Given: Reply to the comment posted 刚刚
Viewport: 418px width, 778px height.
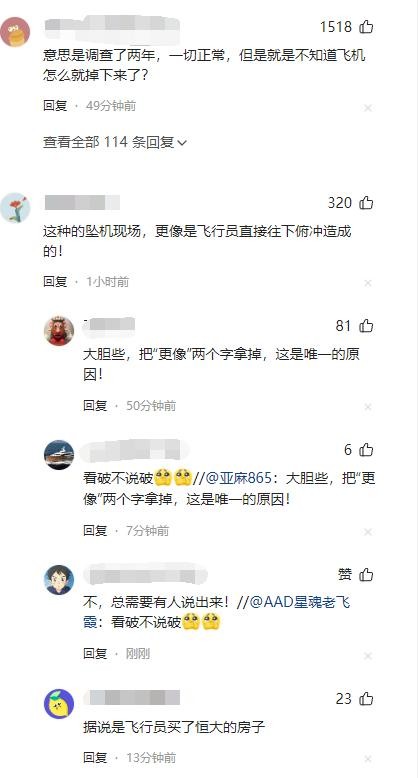Looking at the screenshot, I should click(95, 653).
